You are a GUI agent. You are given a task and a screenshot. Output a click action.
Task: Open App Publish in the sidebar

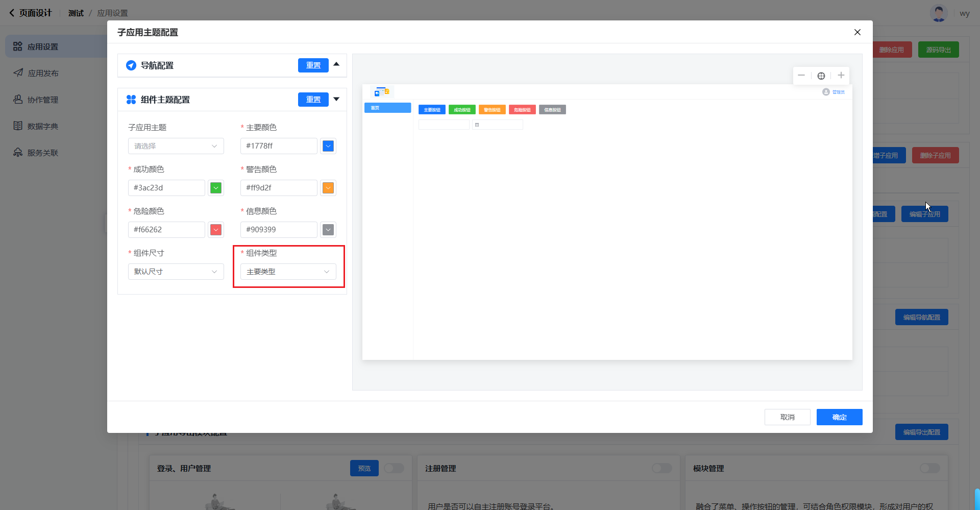[43, 73]
